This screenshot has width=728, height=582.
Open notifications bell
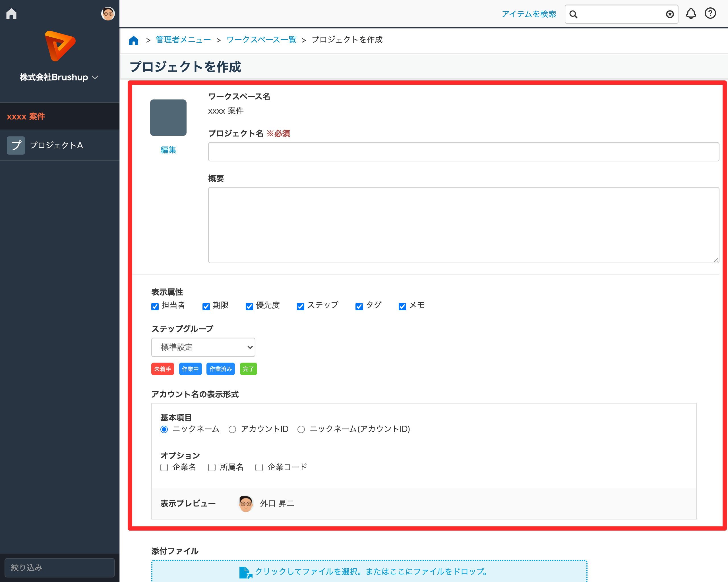pyautogui.click(x=690, y=14)
